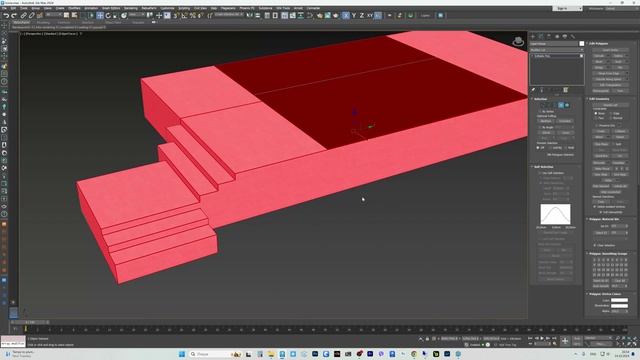Screen dimensions: 640x360
Task: Select the Select and Link tool
Action: click(x=24, y=16)
